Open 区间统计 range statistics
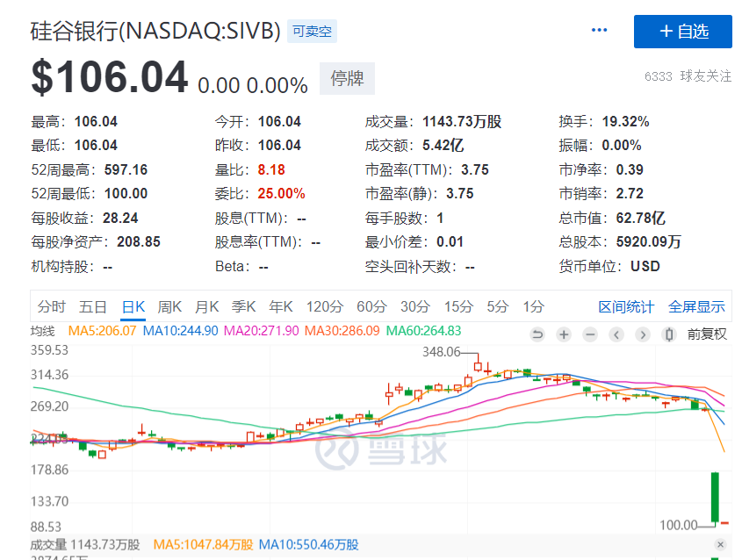The width and height of the screenshot is (742, 560). click(x=626, y=307)
